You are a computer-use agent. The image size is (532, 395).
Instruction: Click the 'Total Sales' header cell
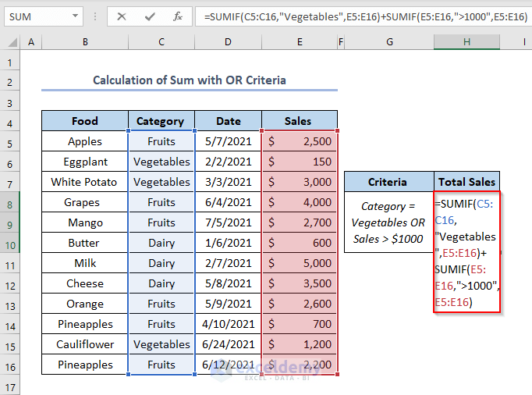click(x=466, y=182)
